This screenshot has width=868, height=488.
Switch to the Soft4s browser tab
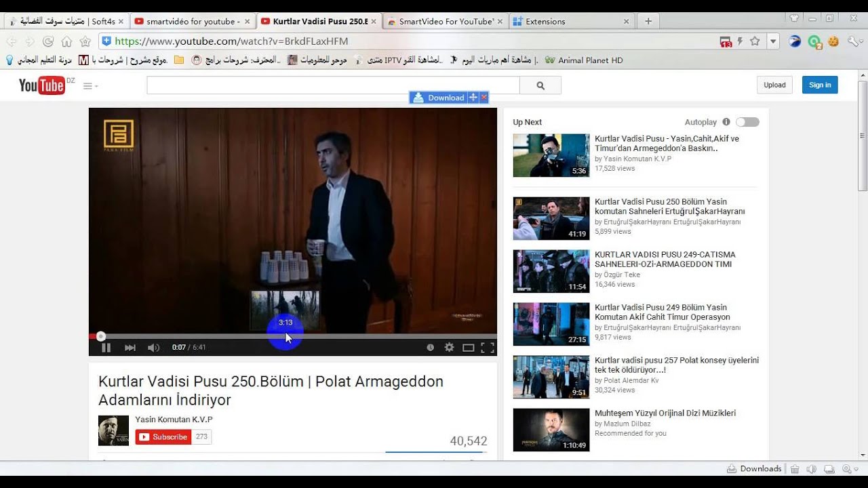click(x=65, y=21)
